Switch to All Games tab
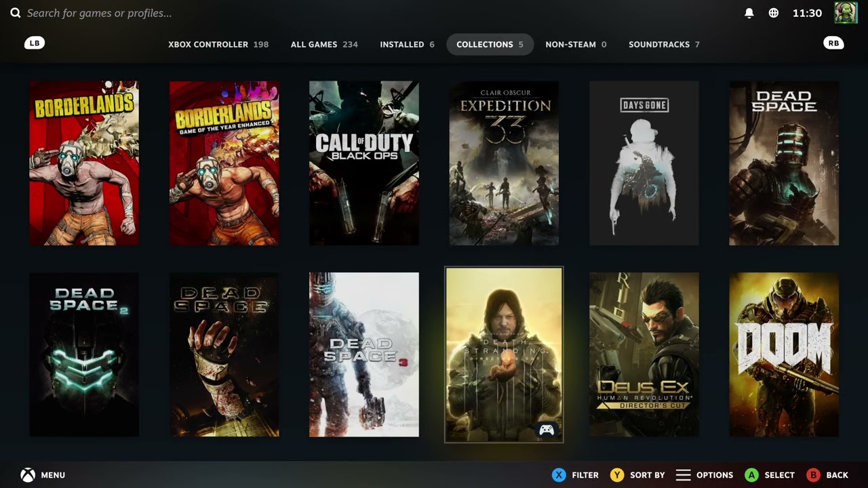The height and width of the screenshot is (488, 868). coord(324,44)
